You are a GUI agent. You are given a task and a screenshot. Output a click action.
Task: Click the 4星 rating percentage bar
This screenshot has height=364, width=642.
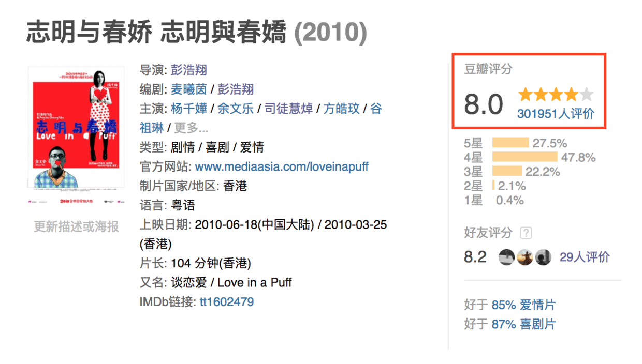(x=524, y=157)
